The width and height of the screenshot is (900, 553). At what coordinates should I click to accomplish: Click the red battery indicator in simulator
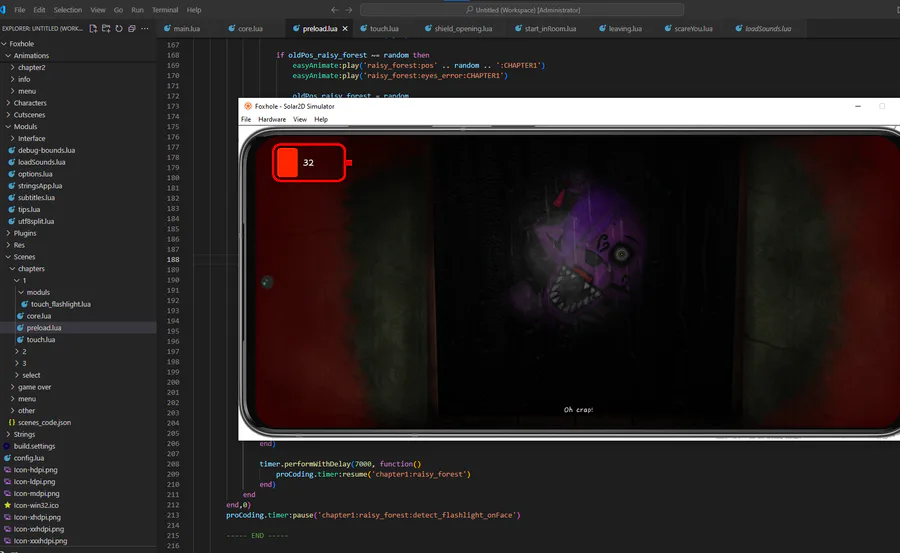(x=312, y=163)
